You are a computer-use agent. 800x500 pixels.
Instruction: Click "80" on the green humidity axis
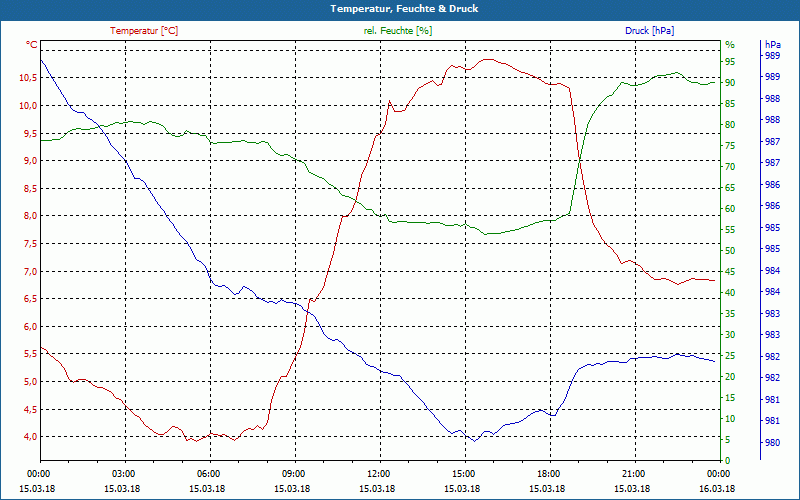(x=730, y=124)
